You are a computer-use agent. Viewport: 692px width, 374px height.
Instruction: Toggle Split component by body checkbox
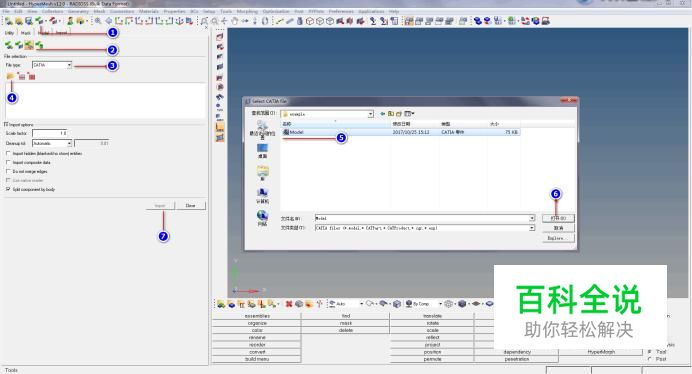[8, 189]
